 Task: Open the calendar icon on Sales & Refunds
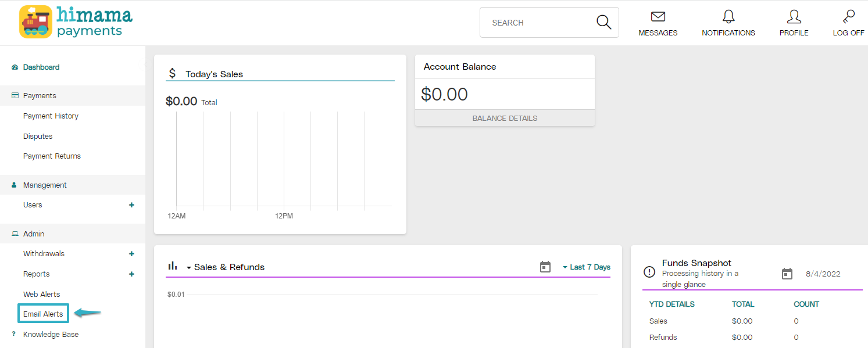(x=545, y=267)
